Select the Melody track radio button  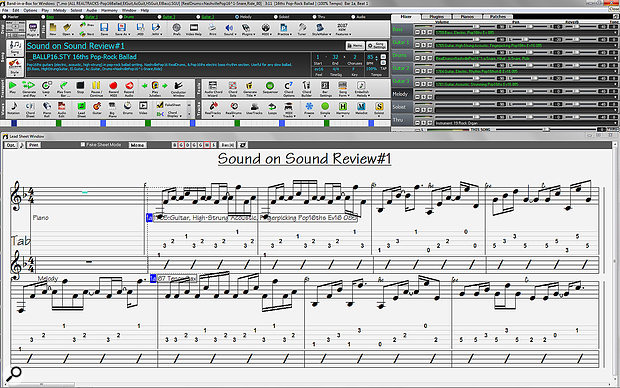tap(237, 17)
